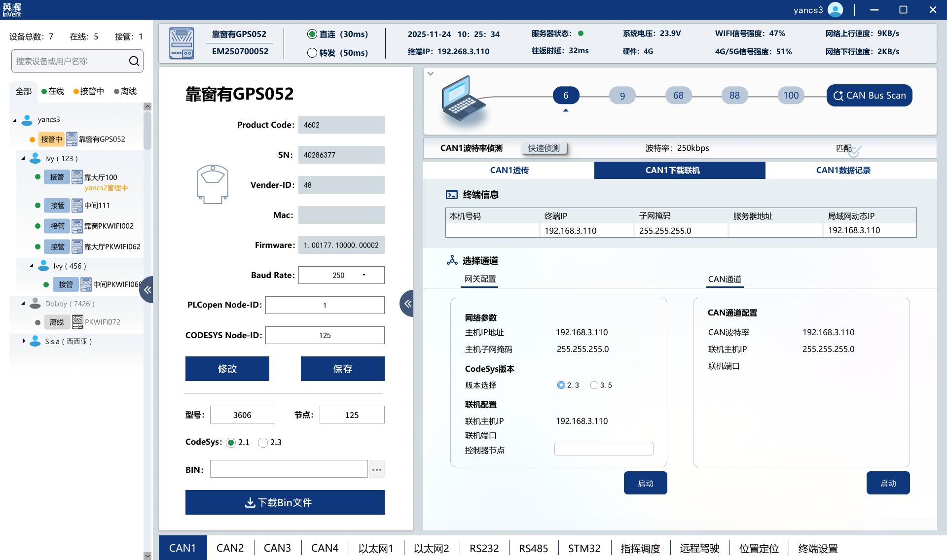Click the device icon next to PKWIFI072
Viewport: 947px width, 560px height.
point(77,322)
